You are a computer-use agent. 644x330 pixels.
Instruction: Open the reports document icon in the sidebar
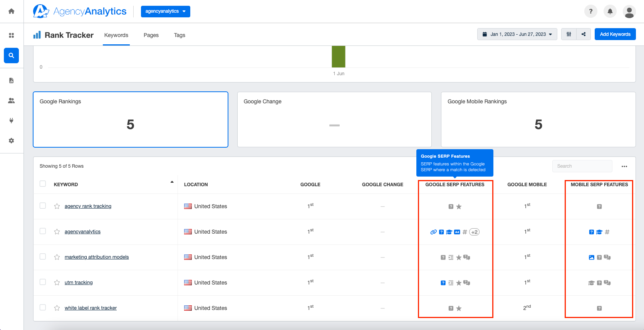point(12,81)
